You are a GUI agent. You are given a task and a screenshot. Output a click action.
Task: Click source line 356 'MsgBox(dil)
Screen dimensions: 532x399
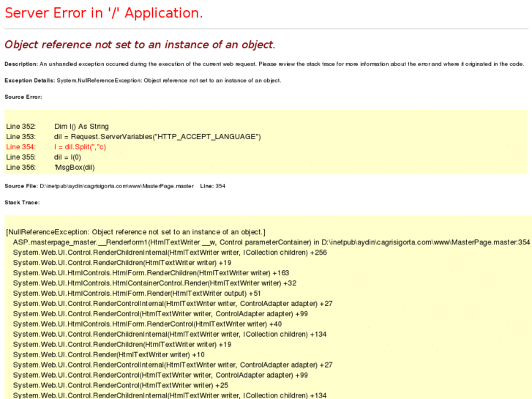pyautogui.click(x=74, y=168)
